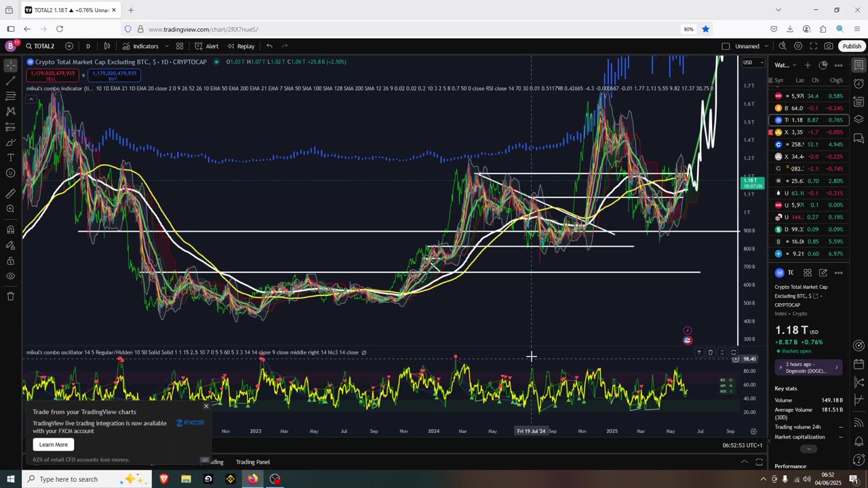Screen dimensions: 868x488
Task: Open the Trading Panel tab
Action: [253, 462]
